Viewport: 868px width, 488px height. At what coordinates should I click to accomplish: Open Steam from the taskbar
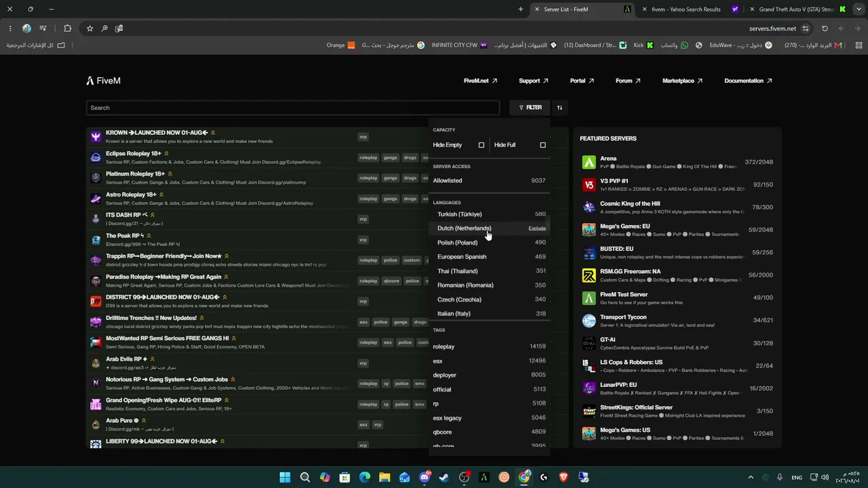point(444,477)
